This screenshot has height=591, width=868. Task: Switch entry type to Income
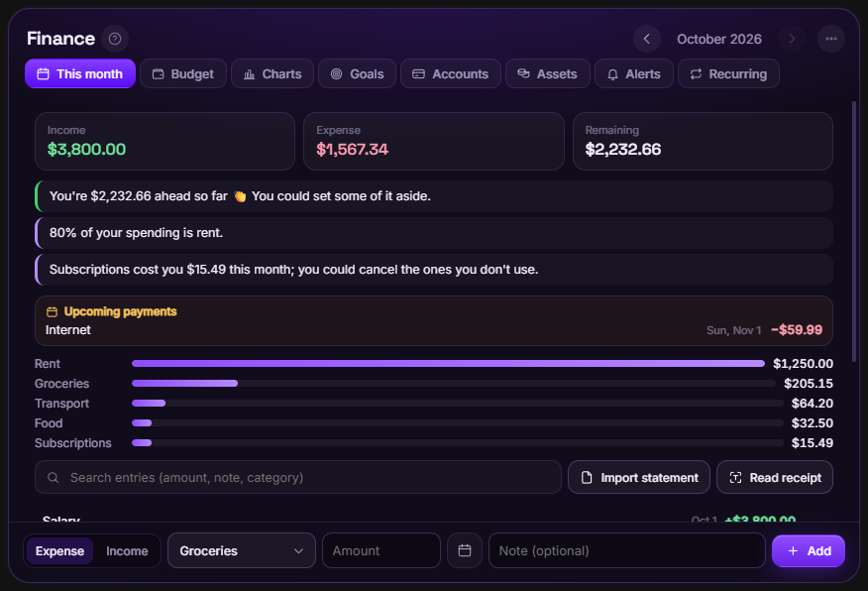click(x=127, y=551)
